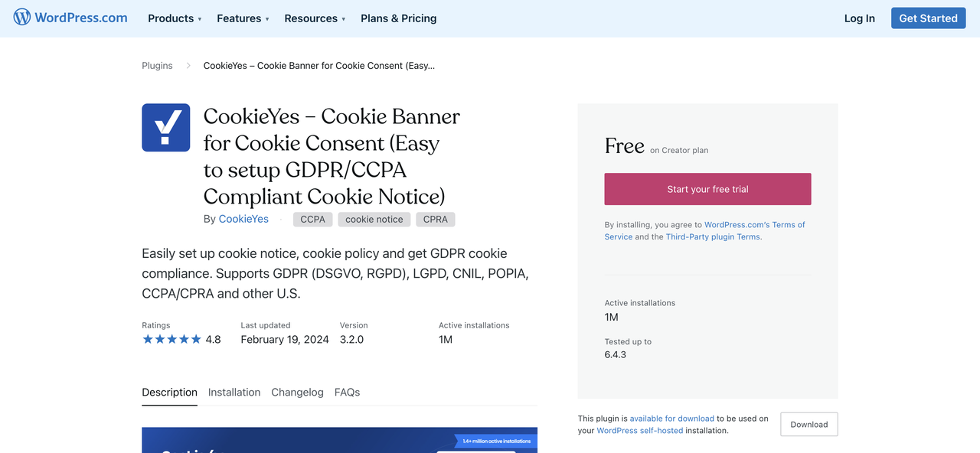Expand the Products dropdown menu
980x453 pixels.
point(175,18)
